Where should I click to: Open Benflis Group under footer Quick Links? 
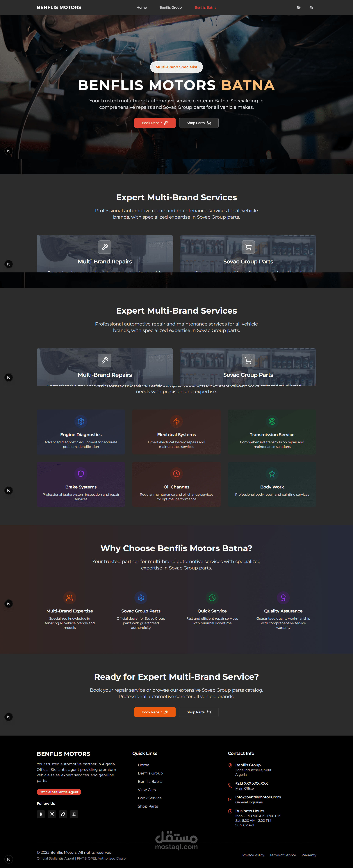pyautogui.click(x=150, y=773)
